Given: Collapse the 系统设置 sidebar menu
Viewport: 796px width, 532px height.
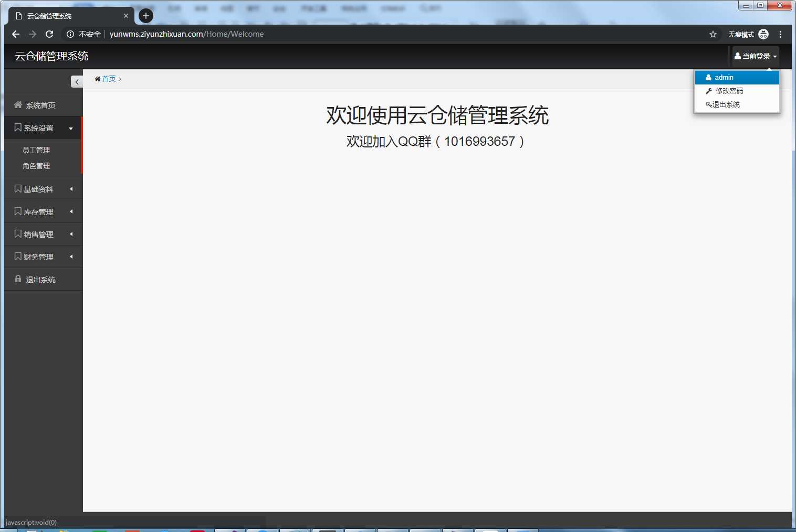Looking at the screenshot, I should pos(43,127).
